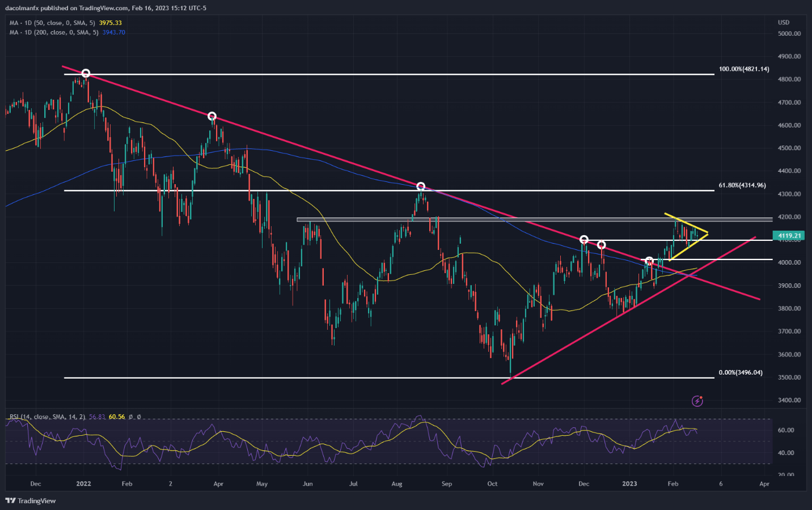The width and height of the screenshot is (812, 510).
Task: Select the MA 200 indicator legend
Action: (67, 32)
